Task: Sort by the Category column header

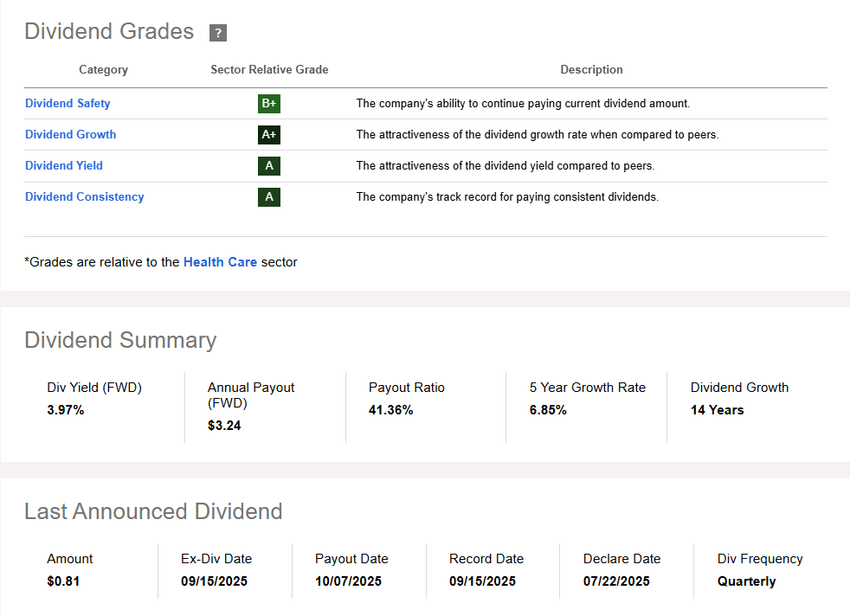Action: [x=103, y=69]
